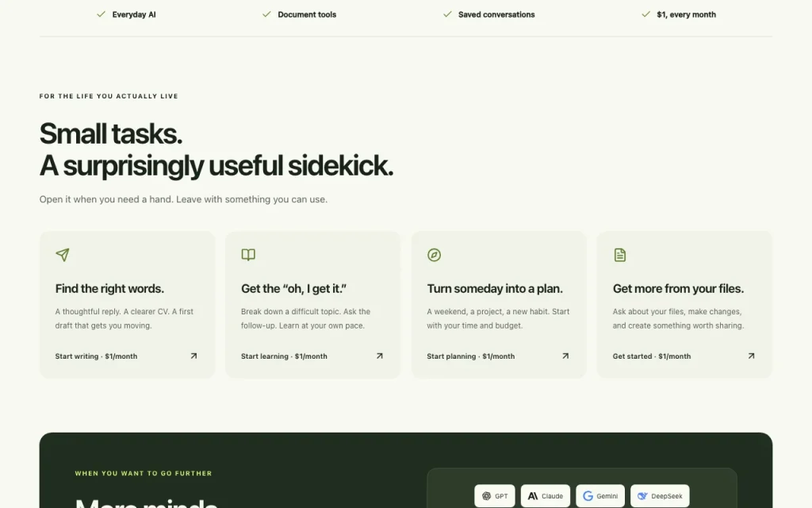The image size is (812, 508).
Task: Select the Claude model chip label
Action: 552,496
